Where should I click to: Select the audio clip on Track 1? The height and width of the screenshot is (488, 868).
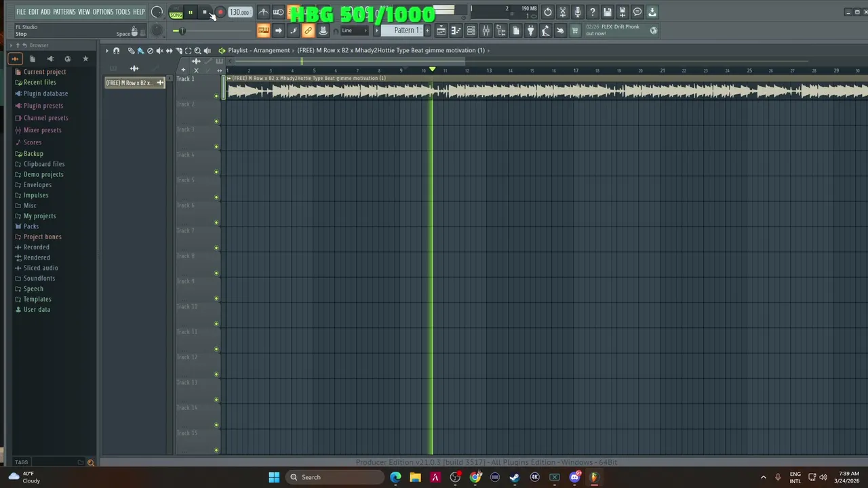pos(547,87)
